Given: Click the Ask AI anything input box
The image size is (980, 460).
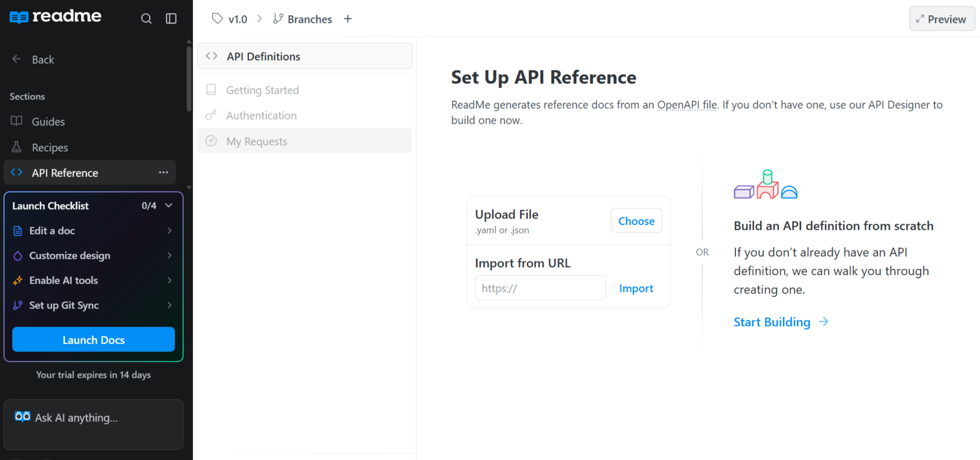Looking at the screenshot, I should pyautogui.click(x=94, y=425).
